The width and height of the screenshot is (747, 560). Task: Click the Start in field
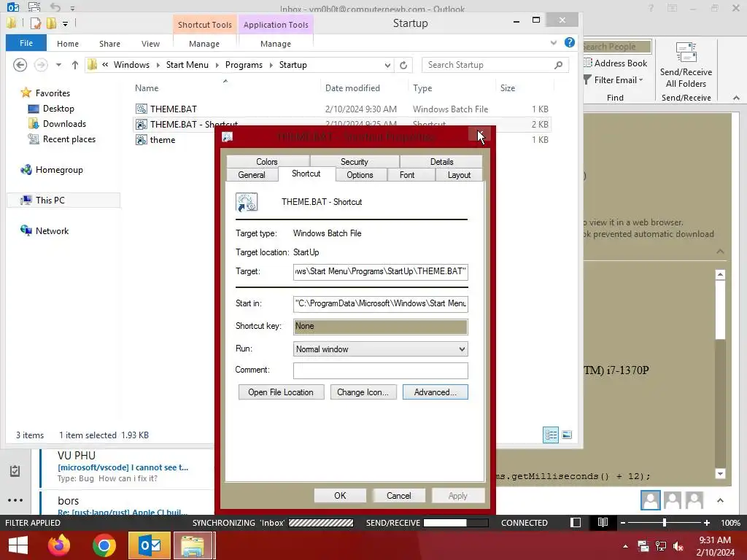[381, 304]
